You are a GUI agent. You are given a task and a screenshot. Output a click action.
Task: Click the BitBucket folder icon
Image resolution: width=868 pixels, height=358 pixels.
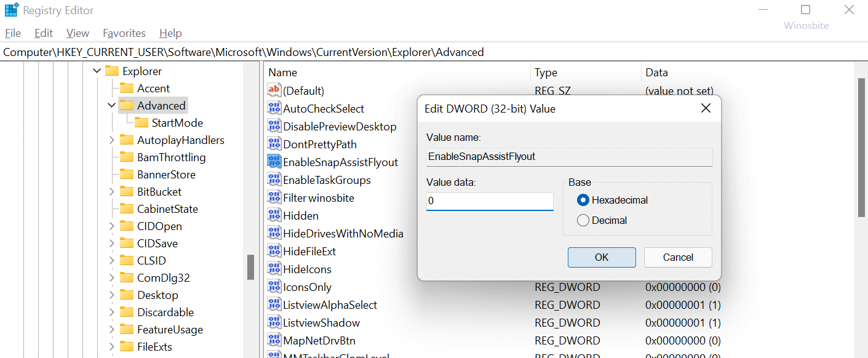point(127,192)
